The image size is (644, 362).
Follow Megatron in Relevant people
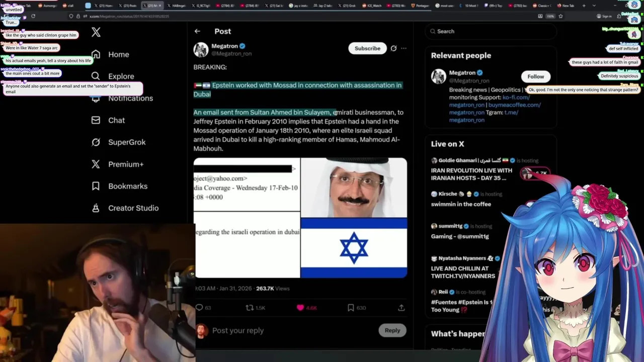click(x=536, y=76)
